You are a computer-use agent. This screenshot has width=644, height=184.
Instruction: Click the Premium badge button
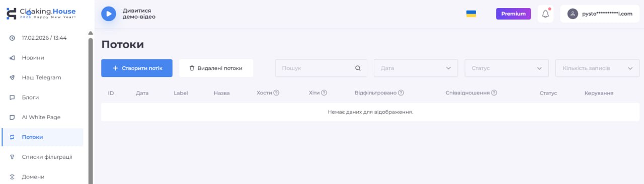tap(513, 14)
